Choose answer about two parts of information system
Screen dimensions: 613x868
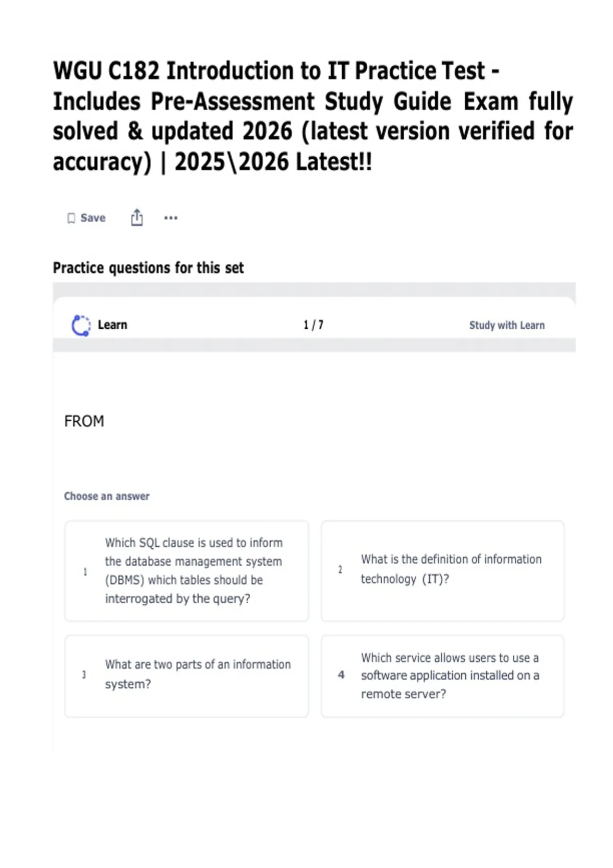(x=186, y=676)
